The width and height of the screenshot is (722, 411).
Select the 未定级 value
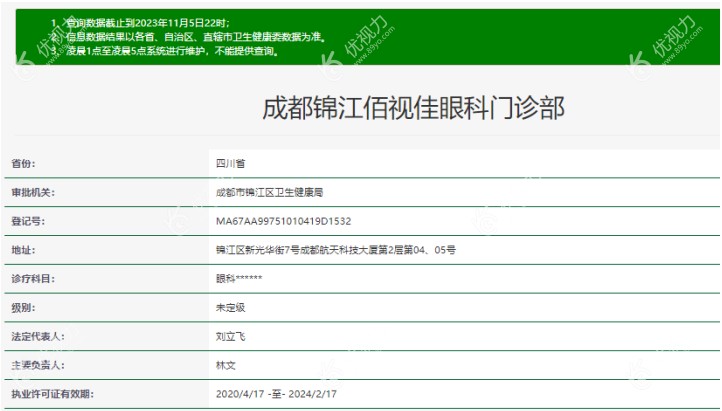click(x=230, y=307)
